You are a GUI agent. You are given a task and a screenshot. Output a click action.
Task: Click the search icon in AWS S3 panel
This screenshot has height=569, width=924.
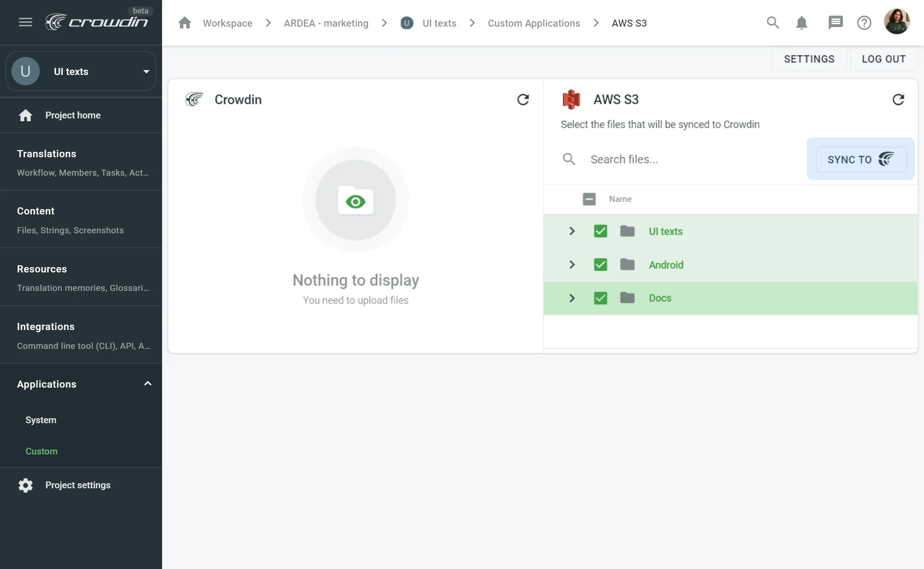tap(568, 159)
